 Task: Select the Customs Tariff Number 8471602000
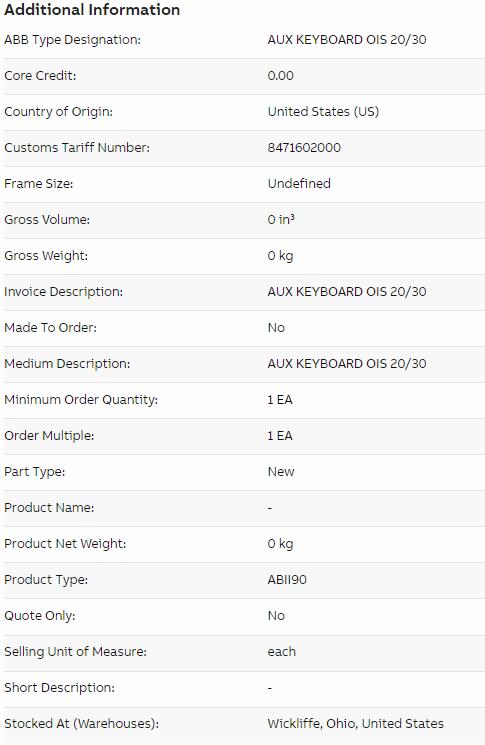click(304, 148)
